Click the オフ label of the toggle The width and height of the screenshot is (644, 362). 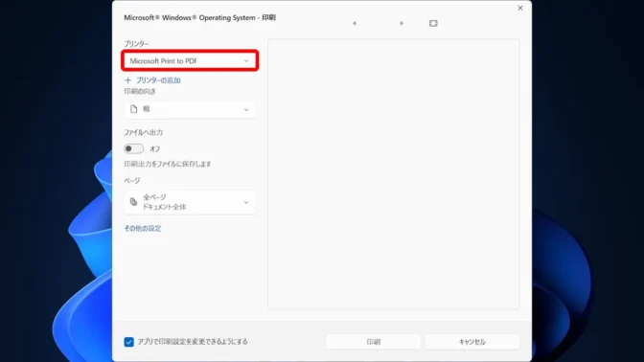155,149
